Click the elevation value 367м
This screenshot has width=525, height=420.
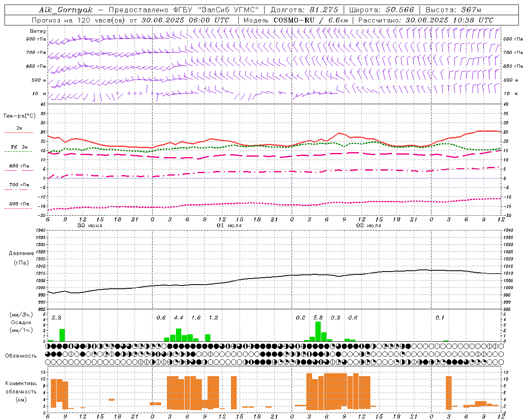(471, 10)
